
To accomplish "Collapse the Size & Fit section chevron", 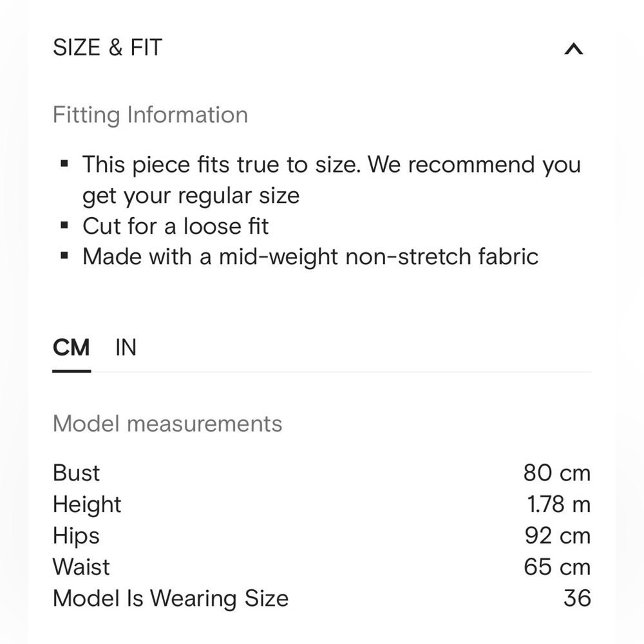I will pyautogui.click(x=573, y=49).
